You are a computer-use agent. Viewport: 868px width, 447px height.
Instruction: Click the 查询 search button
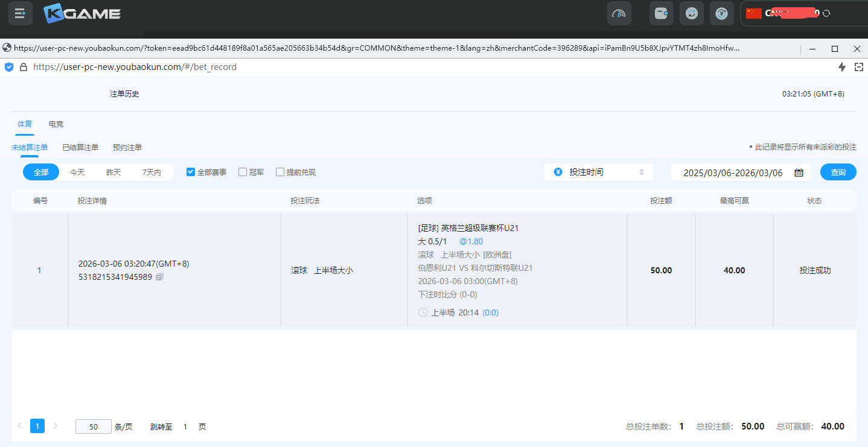pos(838,172)
